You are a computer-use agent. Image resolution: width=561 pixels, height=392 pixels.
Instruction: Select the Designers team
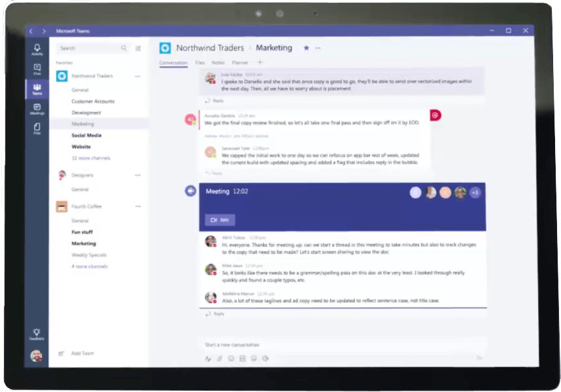tap(82, 175)
